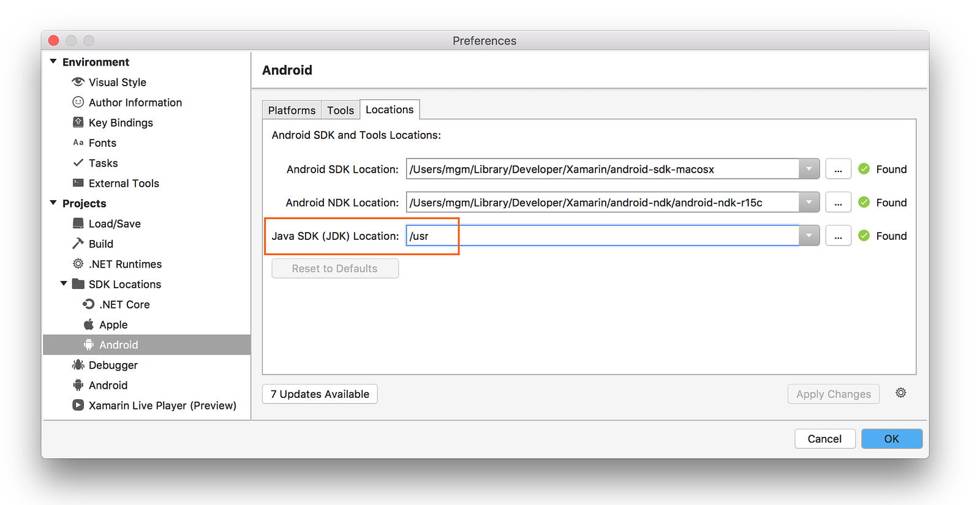This screenshot has width=980, height=505.
Task: Collapse the SDK Locations tree node
Action: [64, 283]
